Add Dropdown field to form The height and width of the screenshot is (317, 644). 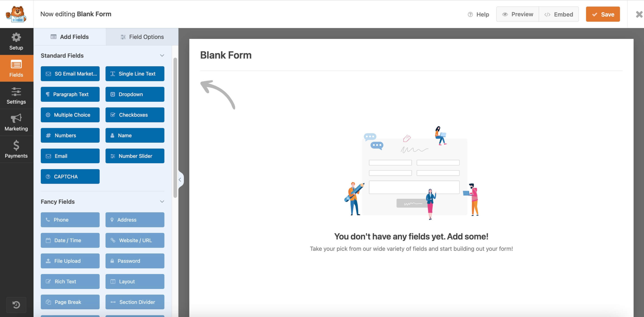[x=135, y=94]
